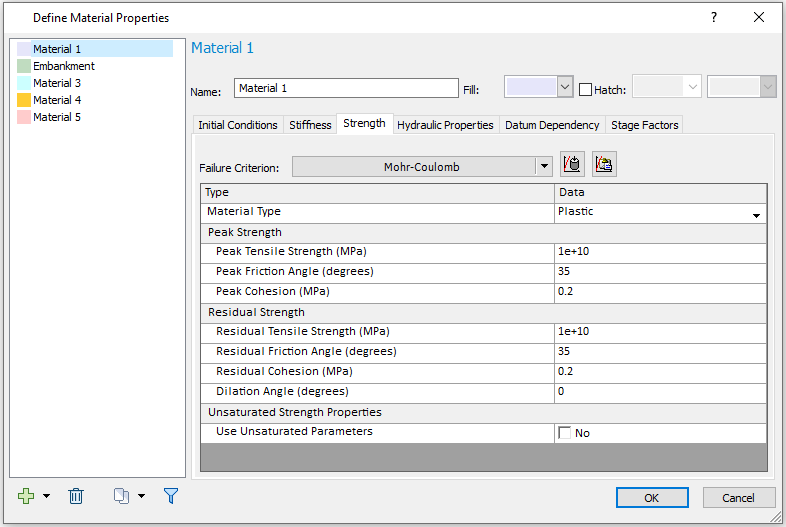The width and height of the screenshot is (786, 527).
Task: Switch to Initial Conditions tab
Action: pos(238,125)
